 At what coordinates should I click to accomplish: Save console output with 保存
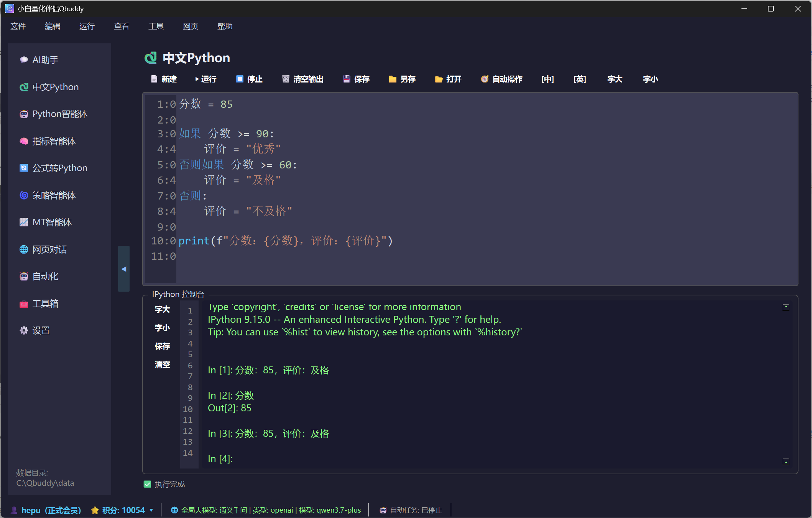(163, 346)
